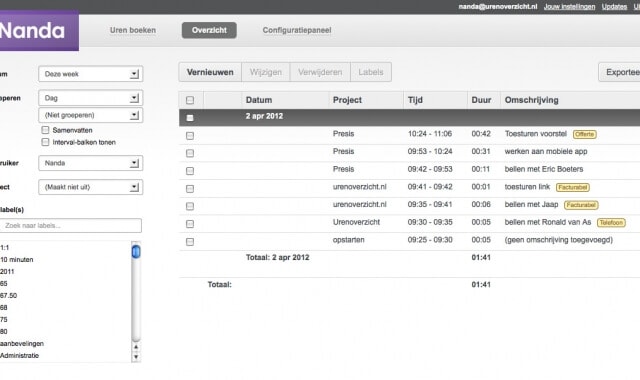Open the Dag grouping dropdown

[91, 98]
